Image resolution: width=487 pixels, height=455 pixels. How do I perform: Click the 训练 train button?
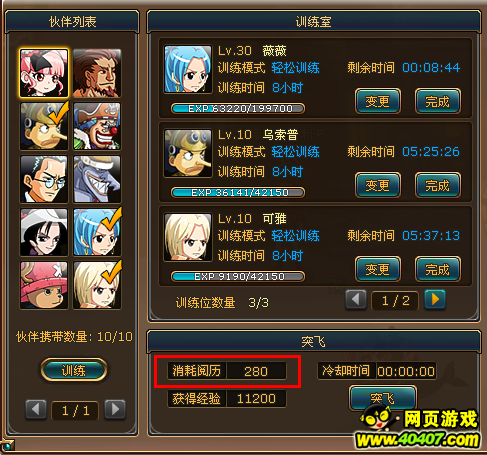pos(74,370)
